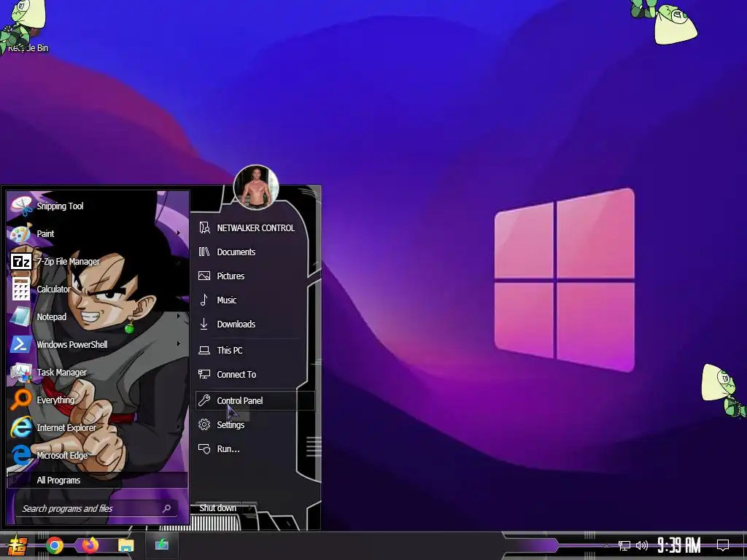
Task: Open the Task Manager icon
Action: click(x=21, y=372)
